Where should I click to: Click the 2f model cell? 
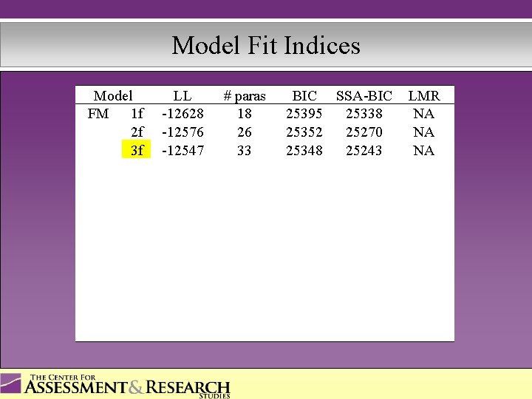point(137,132)
